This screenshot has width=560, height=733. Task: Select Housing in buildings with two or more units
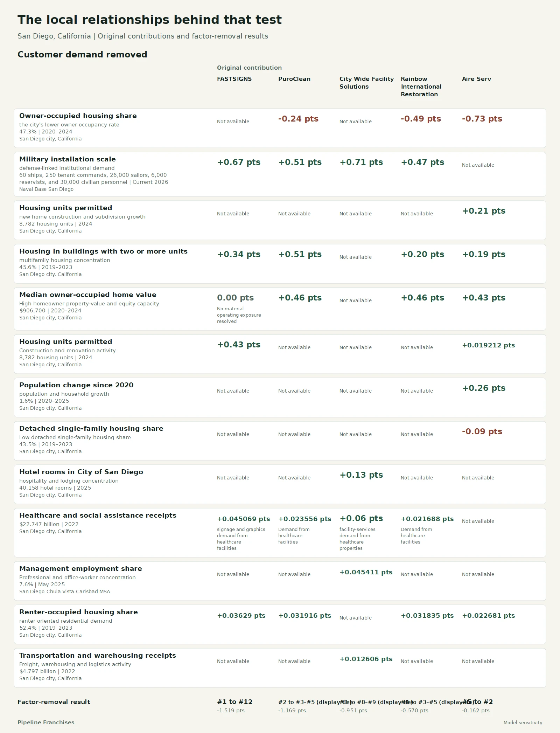point(103,251)
